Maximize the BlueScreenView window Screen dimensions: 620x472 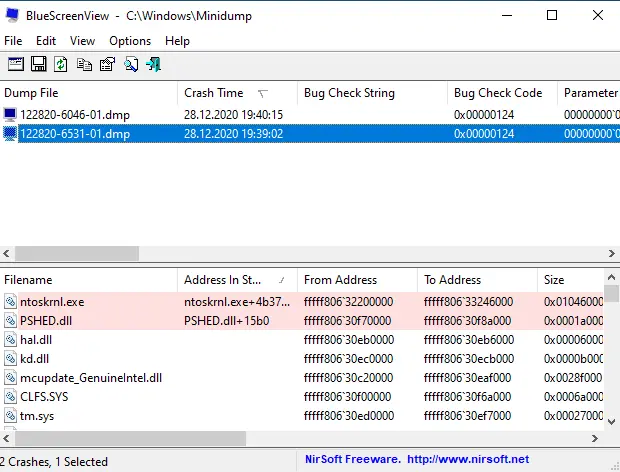point(552,15)
